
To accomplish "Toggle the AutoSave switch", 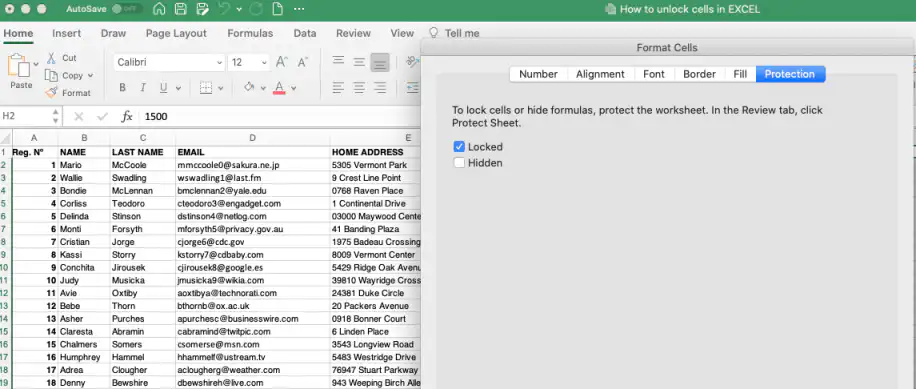I will pos(126,9).
